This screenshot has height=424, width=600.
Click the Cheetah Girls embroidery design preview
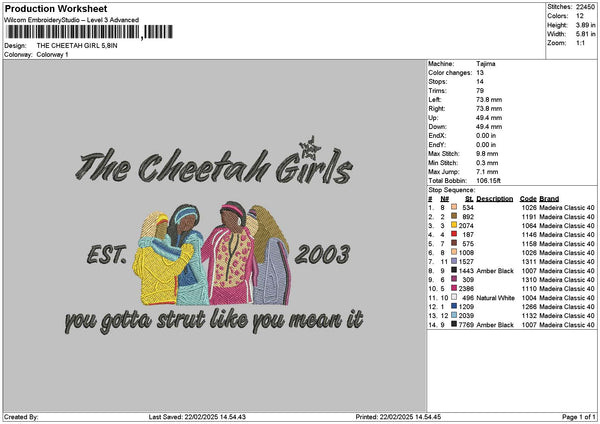214,235
